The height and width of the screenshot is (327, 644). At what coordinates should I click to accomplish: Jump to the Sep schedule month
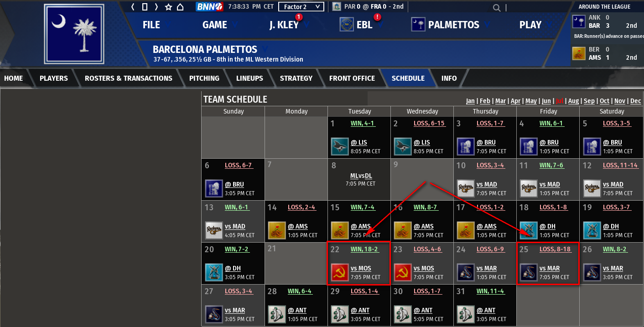[589, 101]
